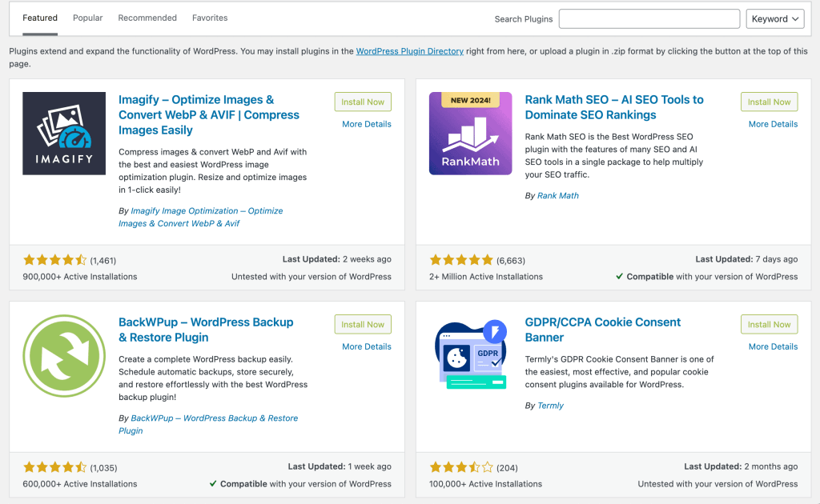Switch to the Popular plugins tab
This screenshot has height=504, width=820.
coord(87,18)
